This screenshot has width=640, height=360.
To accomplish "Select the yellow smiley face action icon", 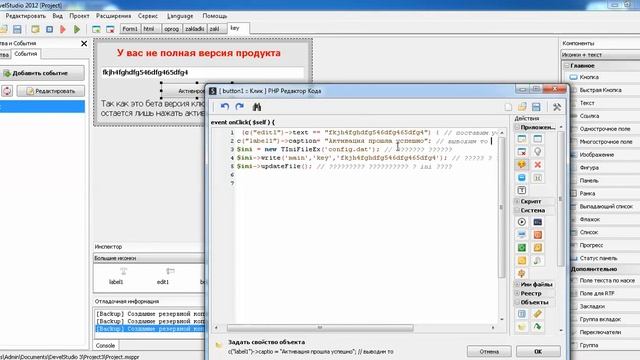I will 522,164.
